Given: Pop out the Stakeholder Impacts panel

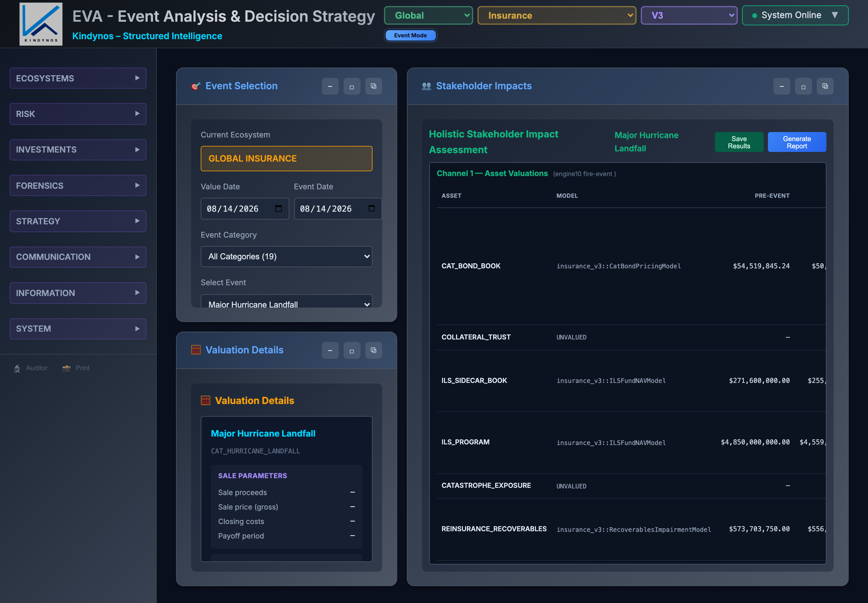Looking at the screenshot, I should click(825, 87).
